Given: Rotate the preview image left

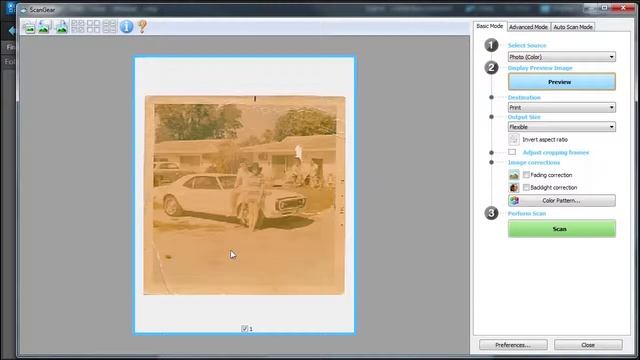Looking at the screenshot, I should 44,27.
